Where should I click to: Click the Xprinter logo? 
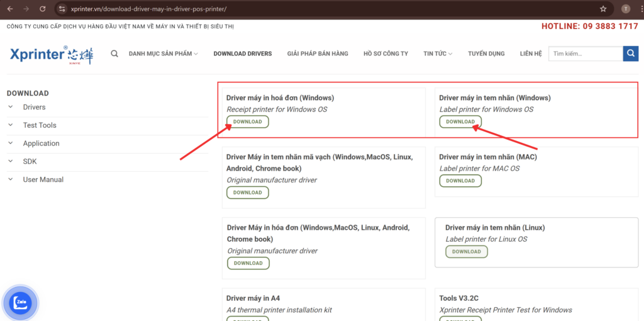point(50,54)
